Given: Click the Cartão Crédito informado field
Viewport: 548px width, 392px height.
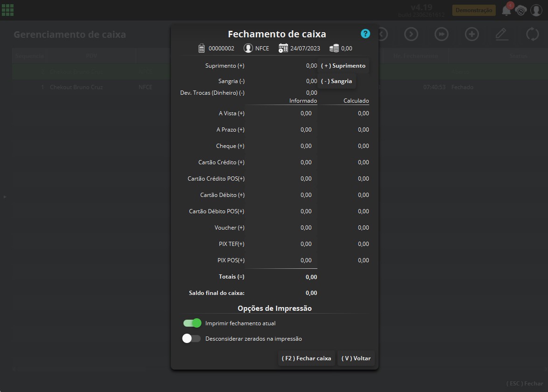Looking at the screenshot, I should [x=281, y=162].
